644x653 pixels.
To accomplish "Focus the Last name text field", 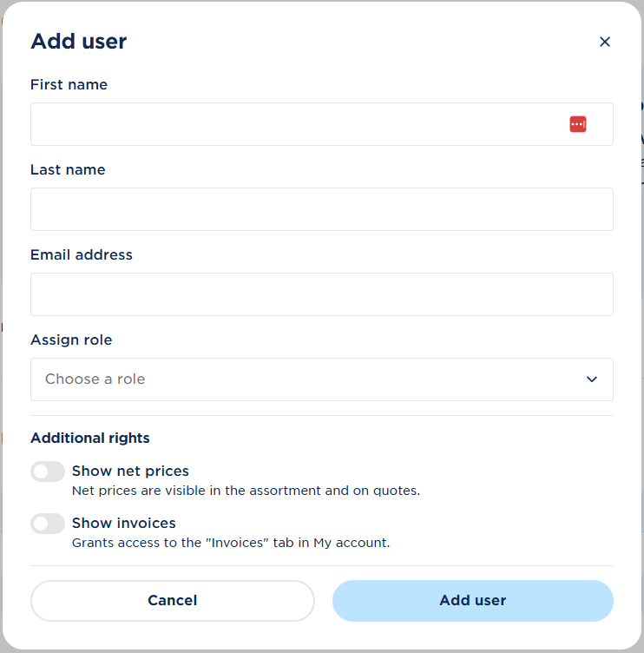I will [x=322, y=209].
